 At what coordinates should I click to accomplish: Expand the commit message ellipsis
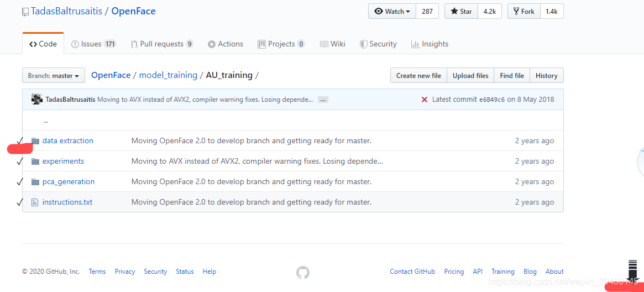pyautogui.click(x=323, y=100)
